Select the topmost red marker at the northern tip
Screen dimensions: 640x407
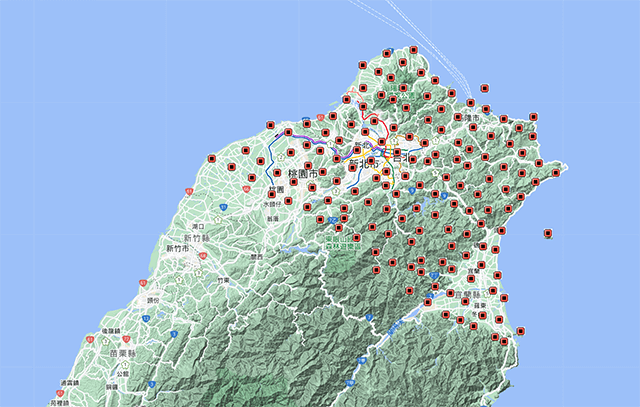tap(413, 49)
